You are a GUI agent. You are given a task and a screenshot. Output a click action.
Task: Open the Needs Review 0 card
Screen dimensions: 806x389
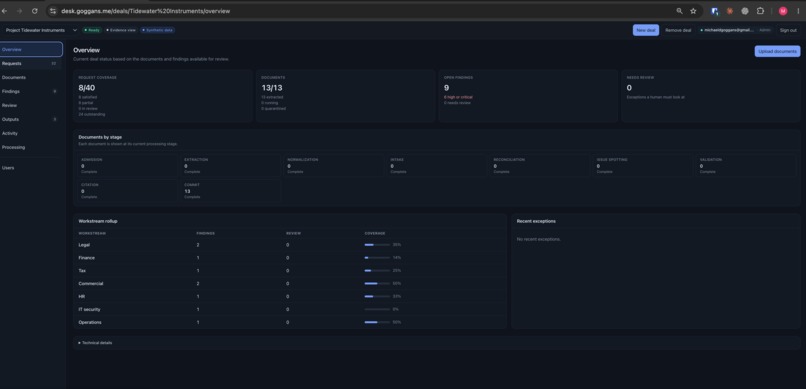point(711,97)
